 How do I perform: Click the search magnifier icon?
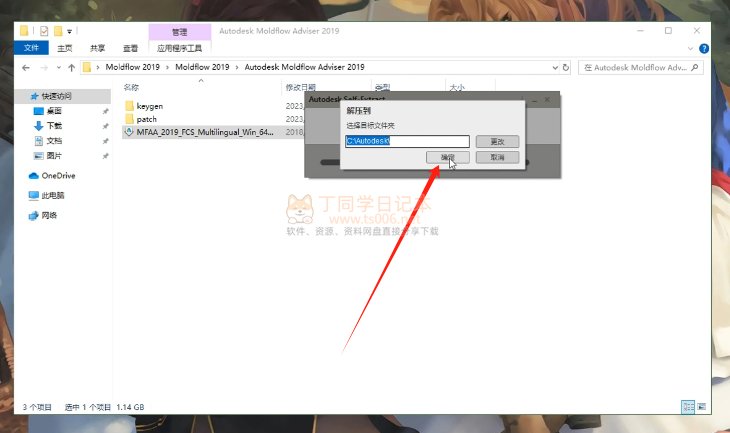(695, 68)
